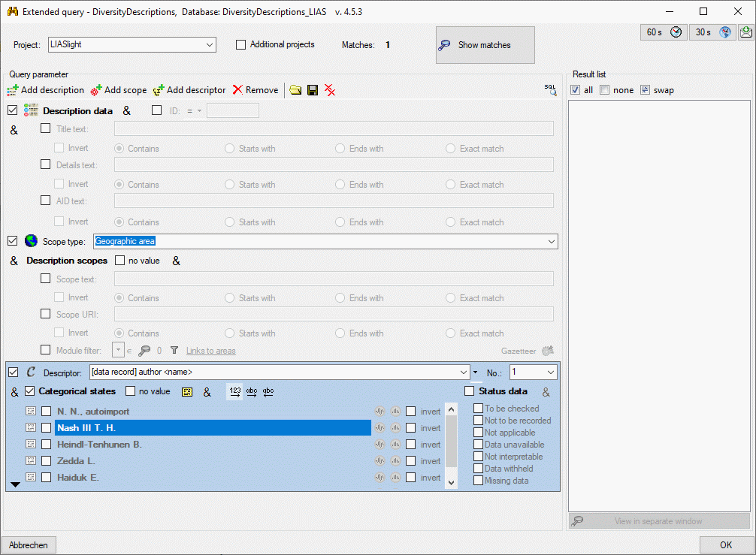Click the Add descriptor toolbar button
The image size is (756, 555).
pyautogui.click(x=189, y=90)
